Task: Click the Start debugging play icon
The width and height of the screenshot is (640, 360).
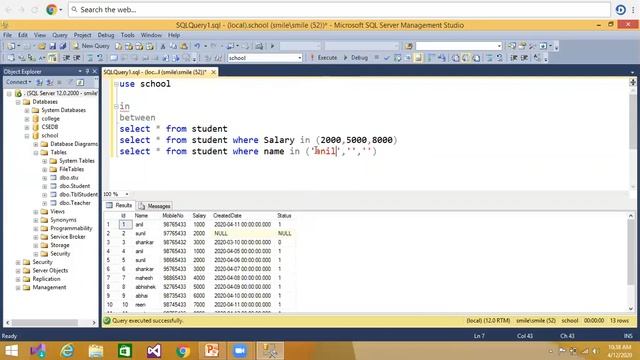Action: point(272,46)
